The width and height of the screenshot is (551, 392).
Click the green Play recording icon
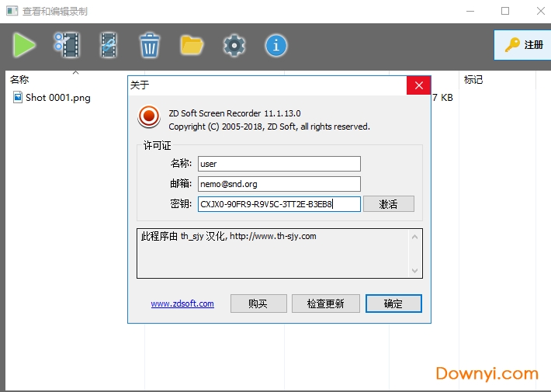(24, 45)
